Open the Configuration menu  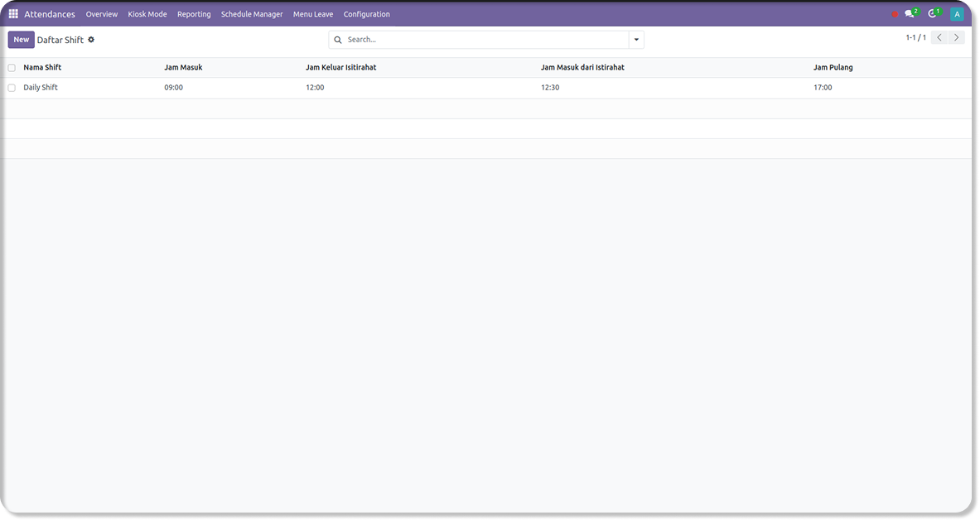point(366,14)
